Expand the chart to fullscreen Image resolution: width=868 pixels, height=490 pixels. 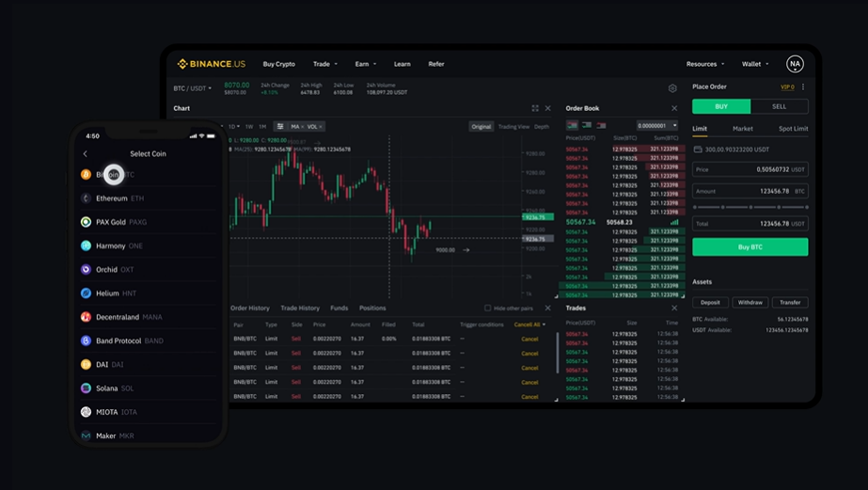[535, 108]
